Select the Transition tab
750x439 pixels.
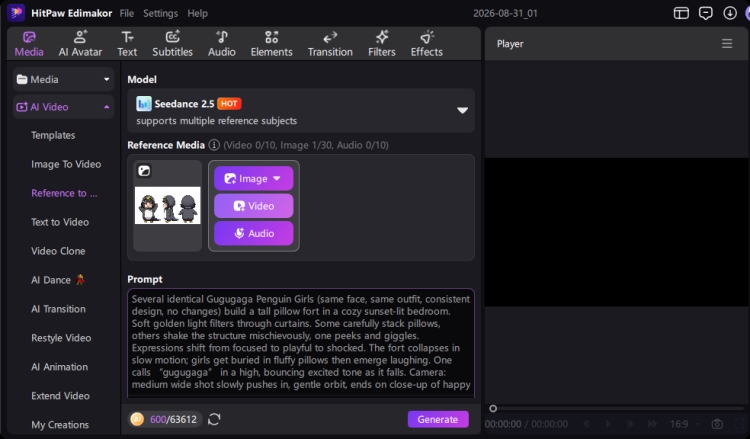pyautogui.click(x=330, y=44)
